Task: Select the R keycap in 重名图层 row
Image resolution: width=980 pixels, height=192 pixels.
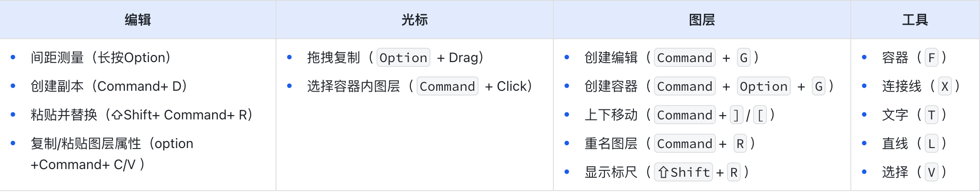Action: coord(740,144)
